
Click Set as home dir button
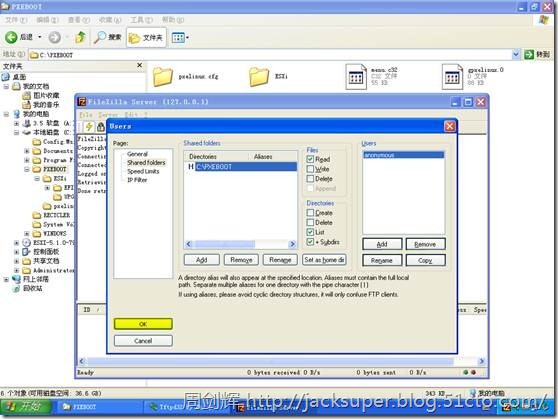324,260
